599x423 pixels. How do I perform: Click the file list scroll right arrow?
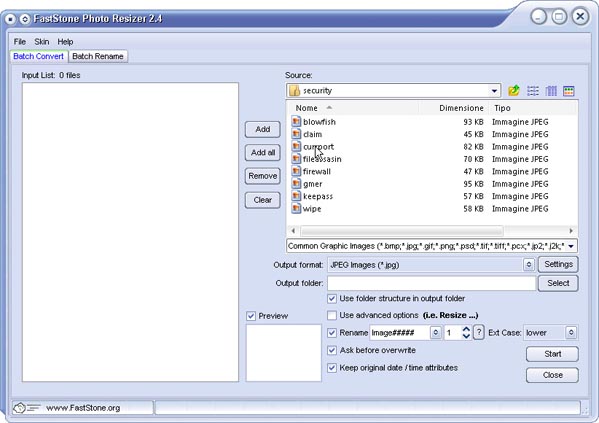571,231
